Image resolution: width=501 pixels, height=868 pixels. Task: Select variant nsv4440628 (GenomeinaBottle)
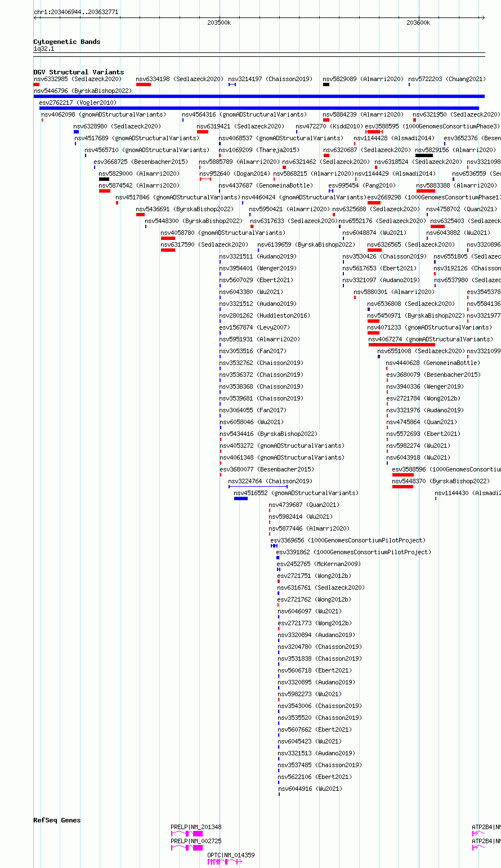433,363
